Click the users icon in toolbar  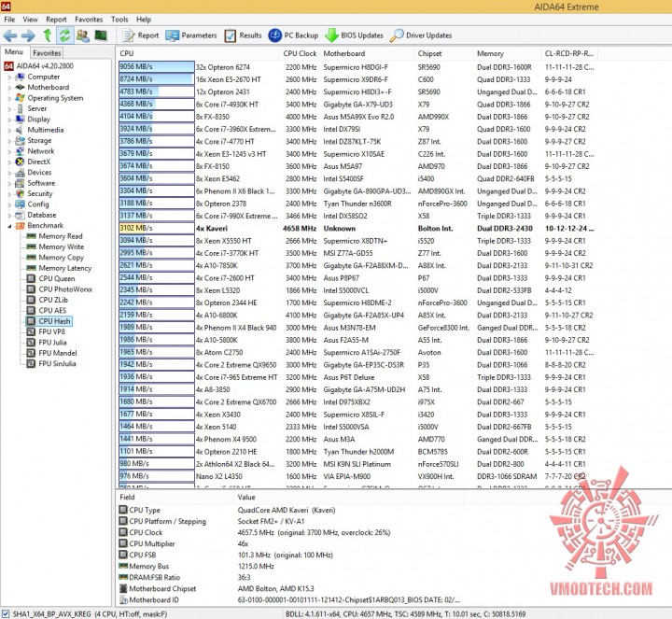83,35
